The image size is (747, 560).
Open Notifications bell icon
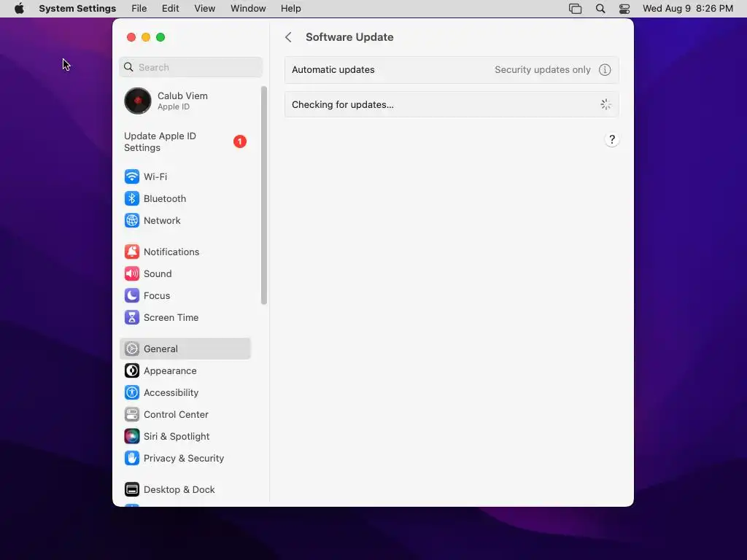click(x=132, y=252)
